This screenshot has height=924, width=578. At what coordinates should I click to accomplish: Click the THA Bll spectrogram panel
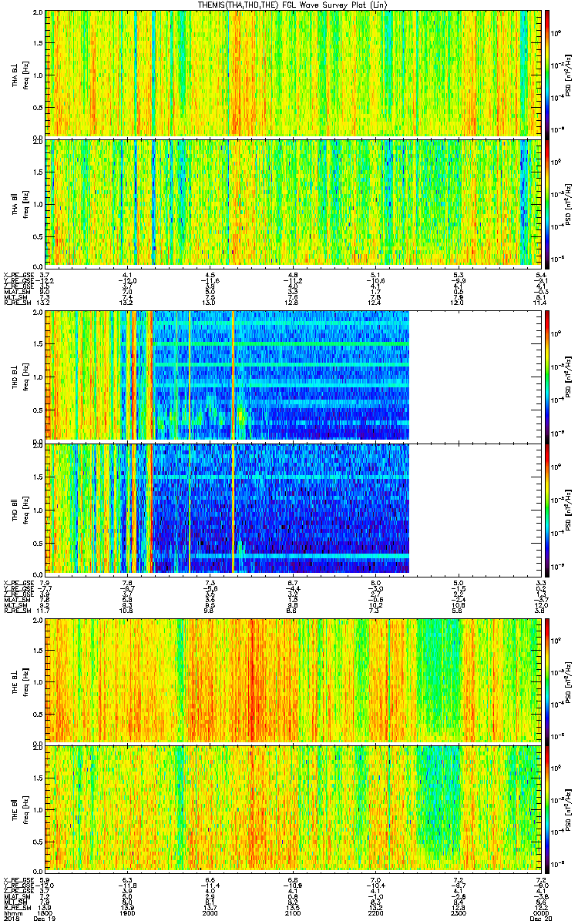click(293, 203)
